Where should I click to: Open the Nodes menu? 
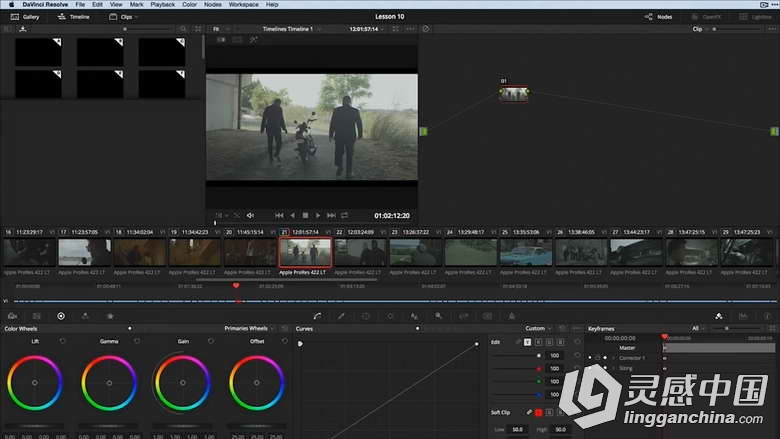(x=213, y=4)
